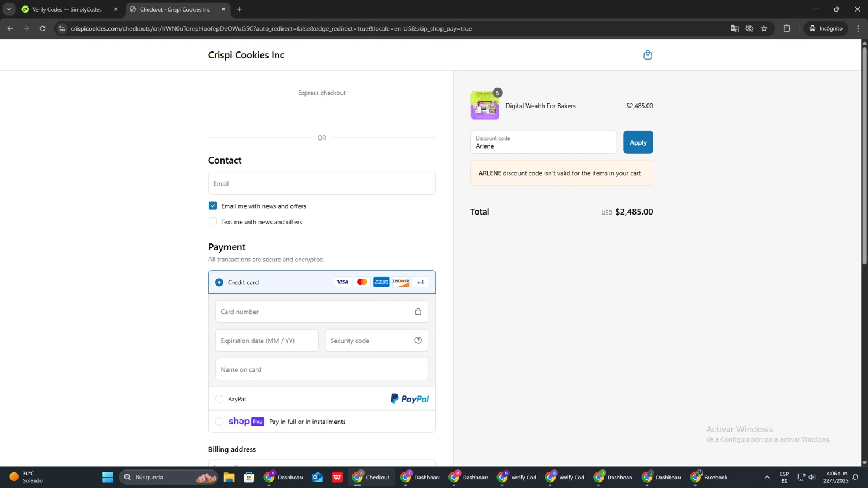
Task: Click the PayPal logo on the right
Action: point(410,399)
